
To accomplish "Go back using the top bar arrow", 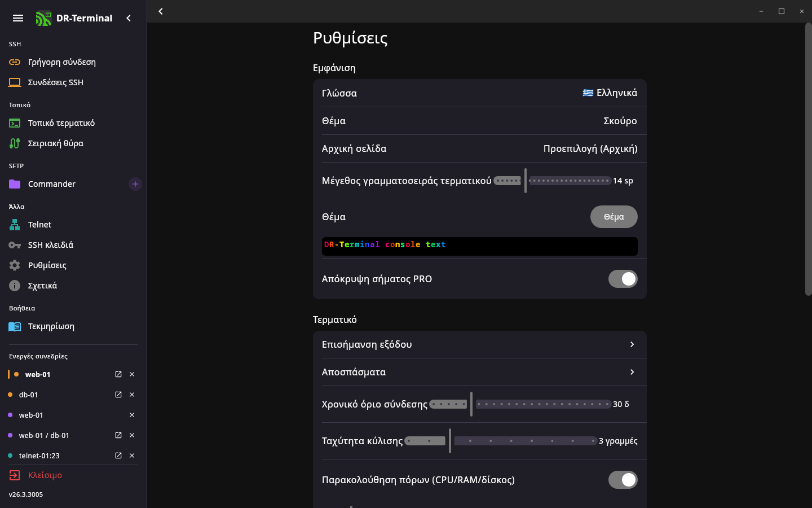I will [x=161, y=11].
